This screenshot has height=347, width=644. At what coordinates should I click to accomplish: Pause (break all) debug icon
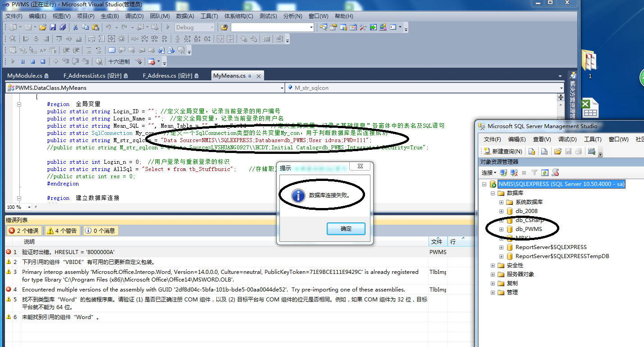(x=23, y=61)
